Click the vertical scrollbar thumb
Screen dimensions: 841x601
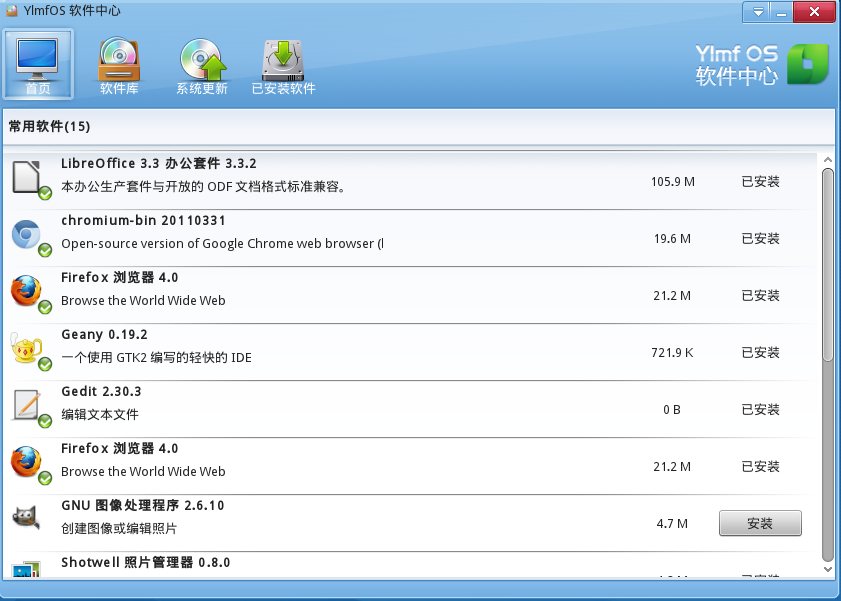click(x=828, y=265)
